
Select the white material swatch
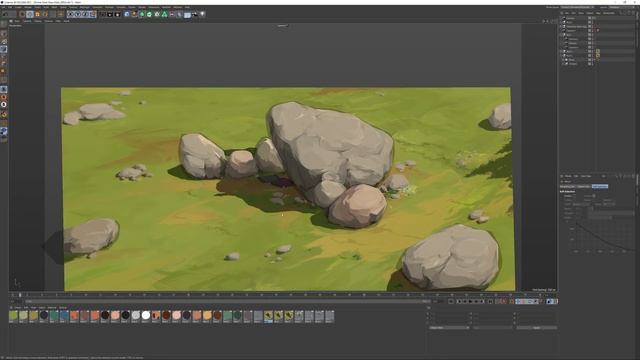146,316
